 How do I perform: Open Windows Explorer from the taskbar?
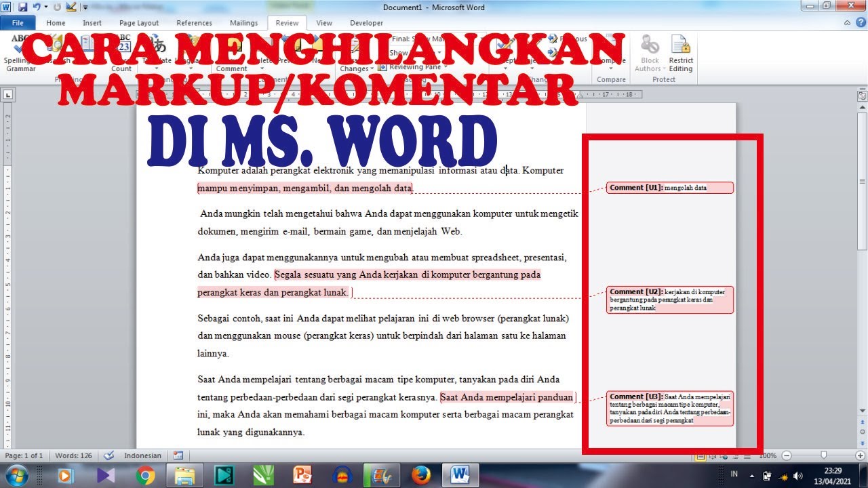coord(184,476)
